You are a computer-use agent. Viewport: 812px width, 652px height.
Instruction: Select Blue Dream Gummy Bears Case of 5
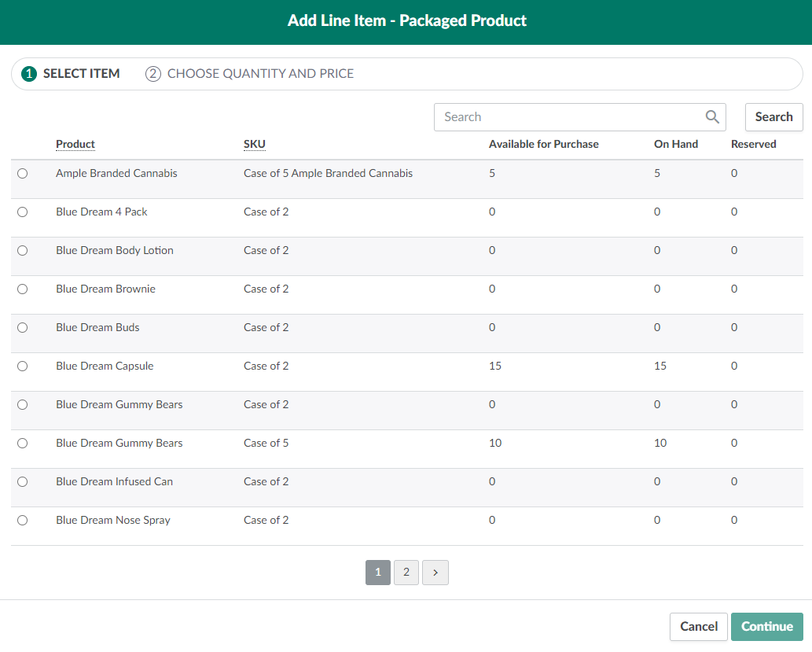point(22,444)
